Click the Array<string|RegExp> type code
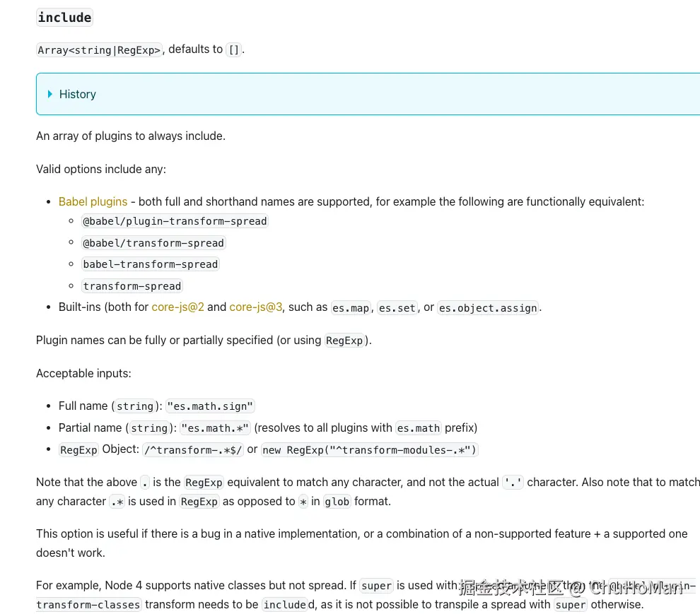Image resolution: width=700 pixels, height=614 pixels. click(99, 49)
